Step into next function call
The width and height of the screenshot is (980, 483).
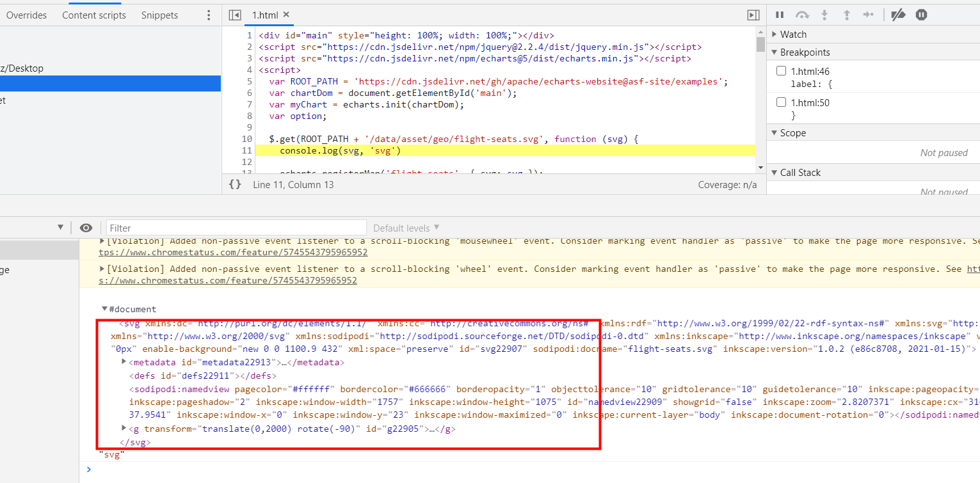(x=825, y=15)
